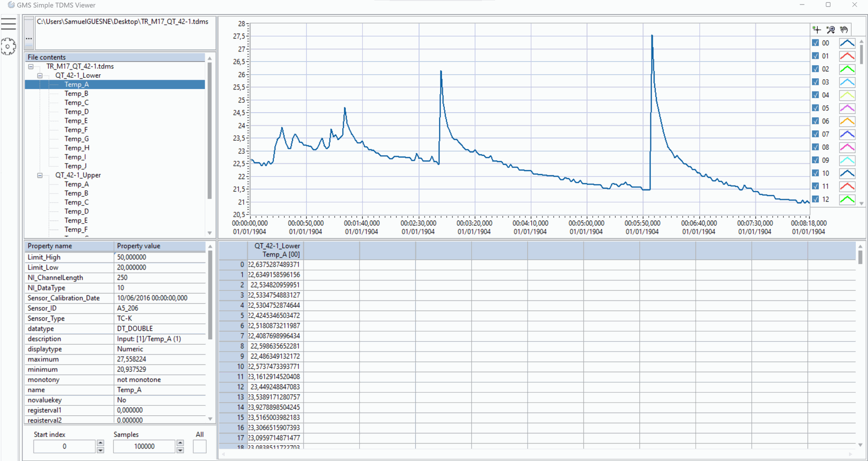Select the graph pan hand tool
868x461 pixels.
tap(844, 30)
